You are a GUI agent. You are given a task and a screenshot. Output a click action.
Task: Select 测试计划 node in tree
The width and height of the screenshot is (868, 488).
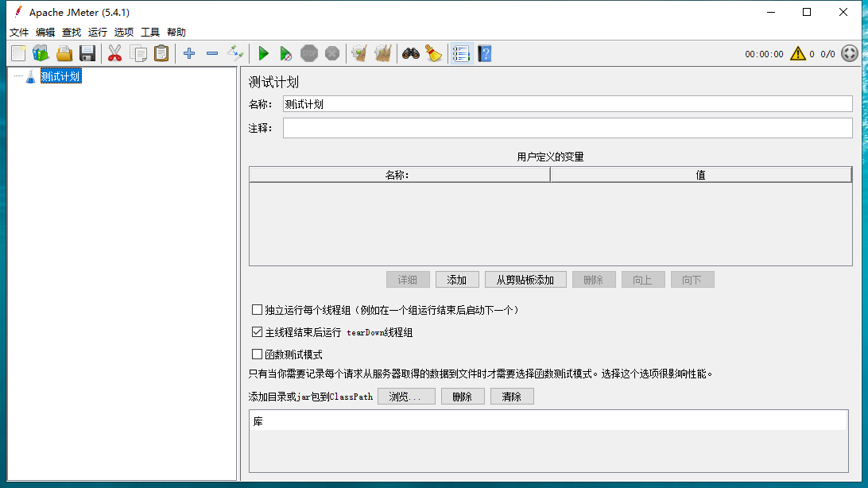tap(61, 76)
